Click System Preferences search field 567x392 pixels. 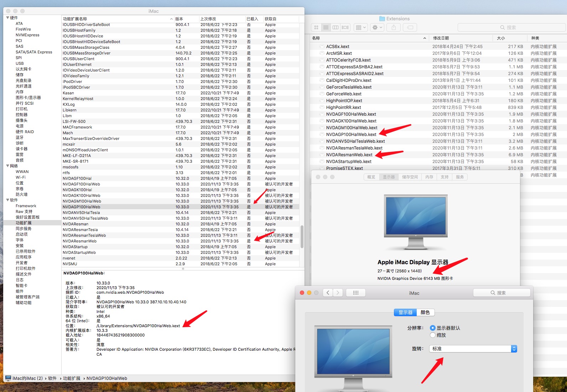pyautogui.click(x=501, y=293)
